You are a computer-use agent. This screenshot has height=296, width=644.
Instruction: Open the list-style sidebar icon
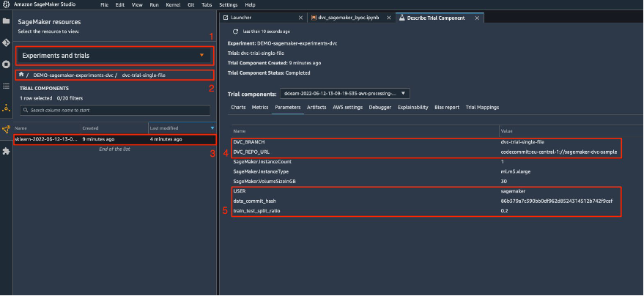6,86
